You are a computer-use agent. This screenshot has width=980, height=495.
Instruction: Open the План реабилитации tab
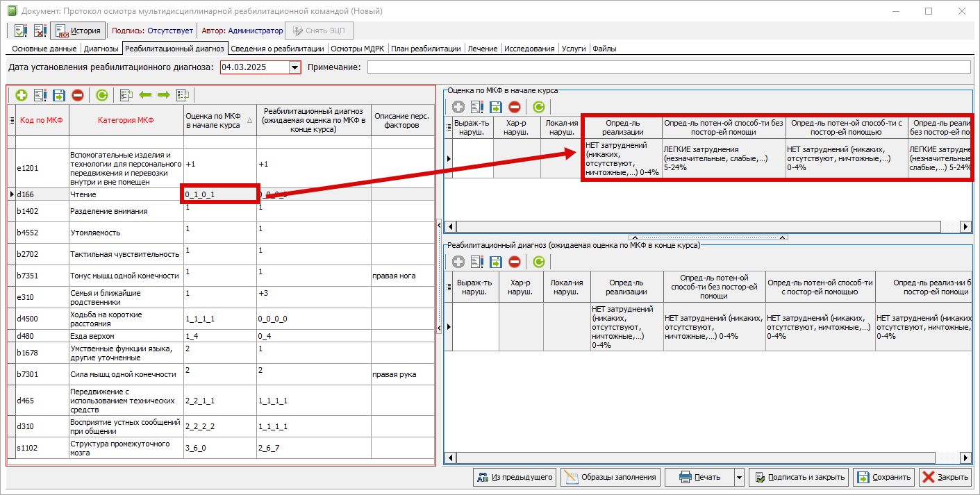(426, 49)
